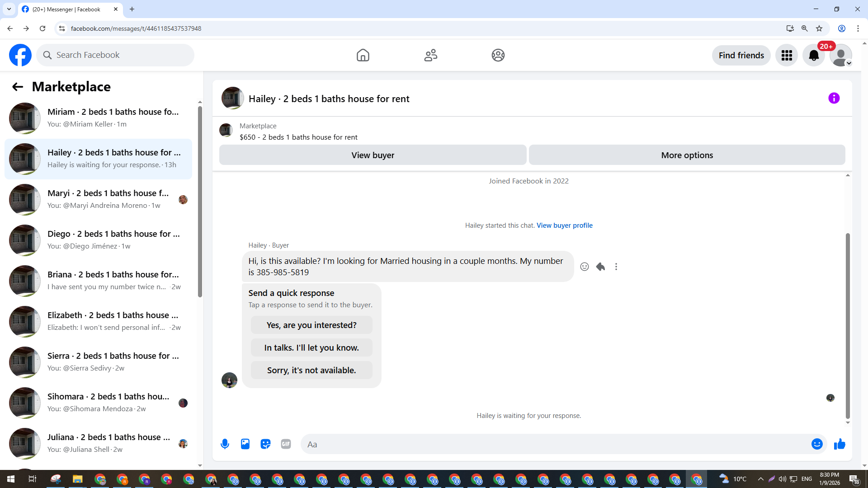
Task: Open the sticker picker icon
Action: pyautogui.click(x=265, y=444)
